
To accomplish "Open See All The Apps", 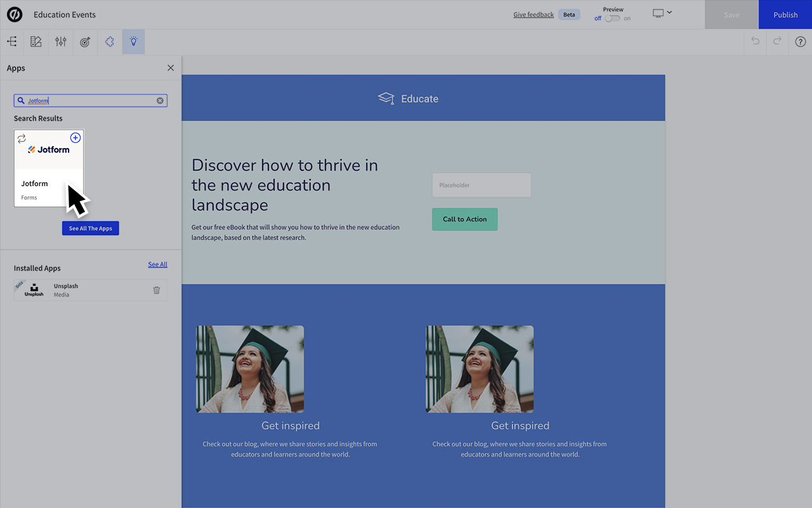I will coord(90,228).
